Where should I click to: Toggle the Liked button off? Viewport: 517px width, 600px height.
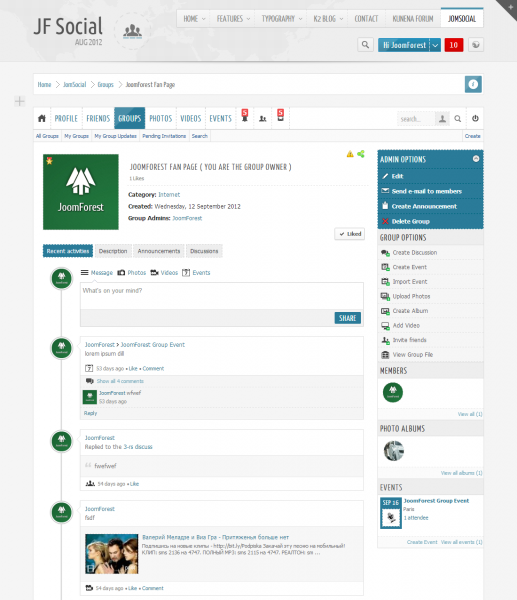[x=350, y=234]
